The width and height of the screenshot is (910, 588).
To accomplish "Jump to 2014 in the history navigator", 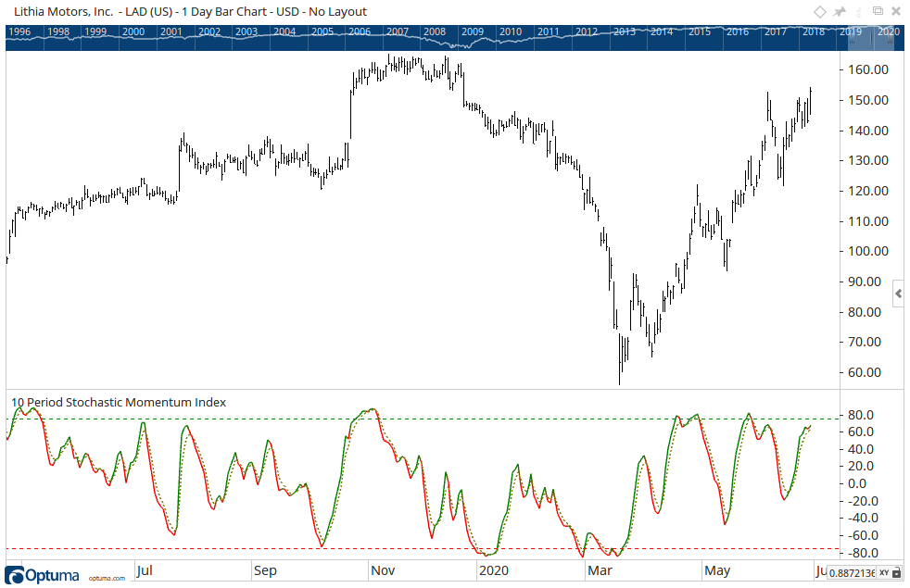I will coord(662,31).
